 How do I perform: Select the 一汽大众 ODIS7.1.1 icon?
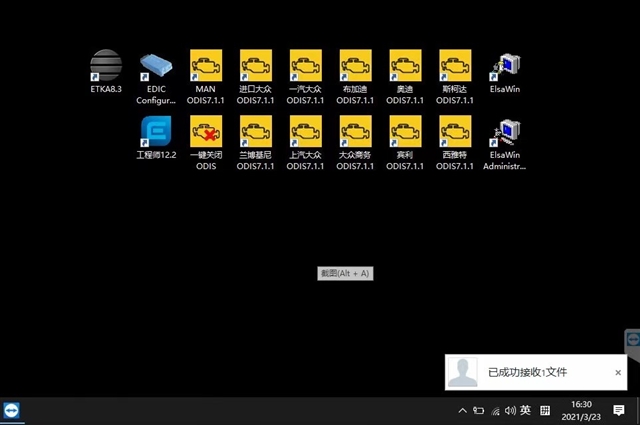point(305,78)
